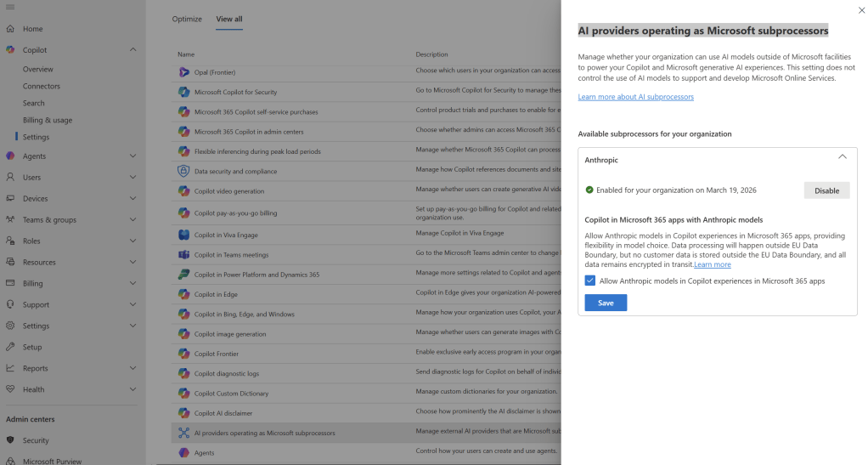Click the Opal (Frontier) icon
This screenshot has height=465, width=868.
183,72
